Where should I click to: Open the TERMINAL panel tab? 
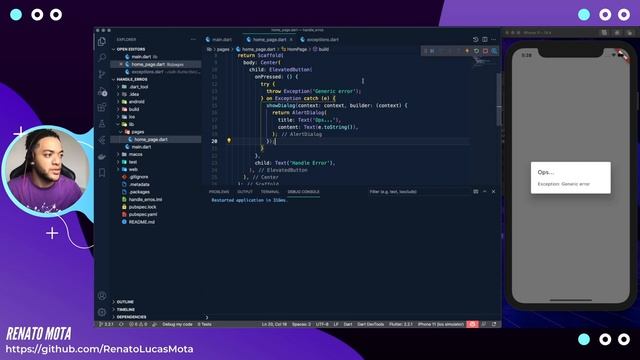pyautogui.click(x=270, y=191)
